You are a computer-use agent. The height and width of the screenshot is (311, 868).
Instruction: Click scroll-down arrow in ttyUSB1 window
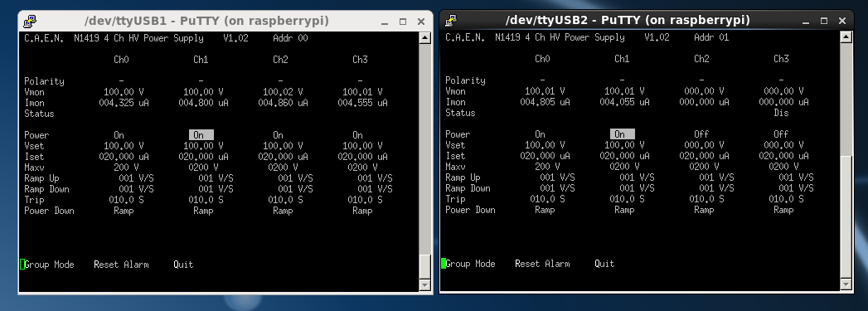pyautogui.click(x=424, y=285)
